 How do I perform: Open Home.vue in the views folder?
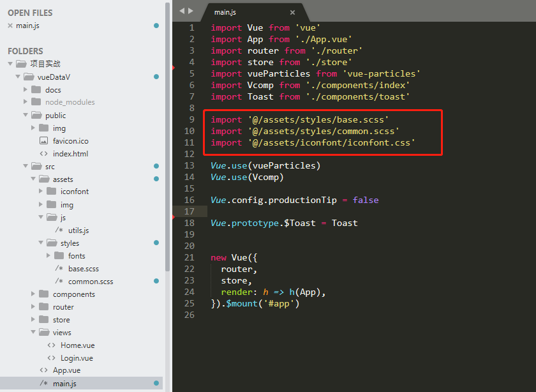point(78,345)
